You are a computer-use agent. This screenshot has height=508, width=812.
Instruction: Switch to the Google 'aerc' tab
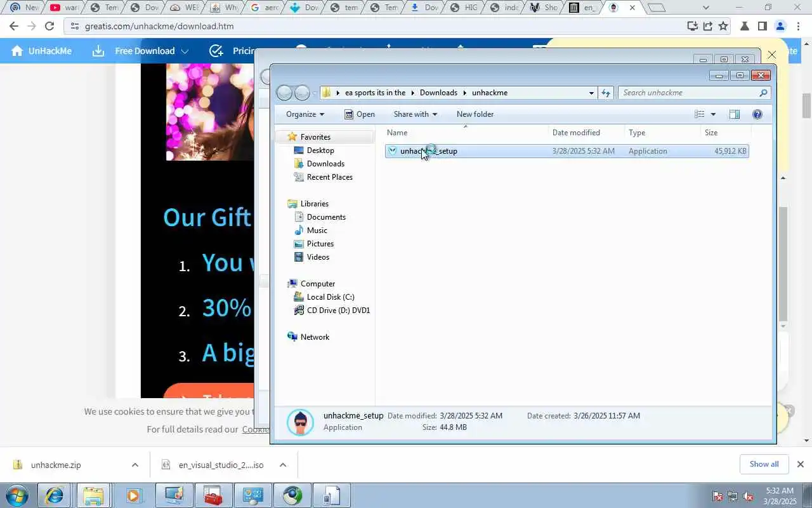pos(265,8)
